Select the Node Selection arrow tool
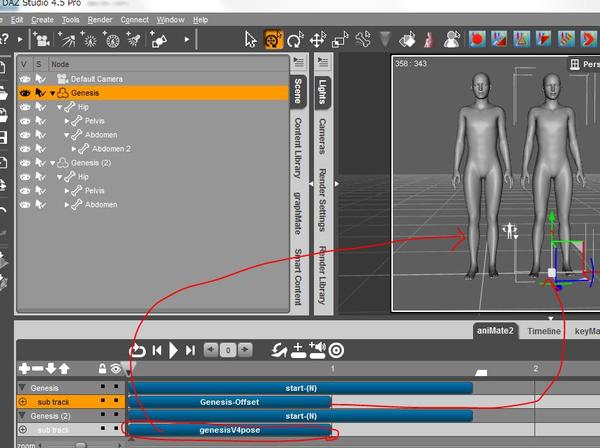 [251, 40]
